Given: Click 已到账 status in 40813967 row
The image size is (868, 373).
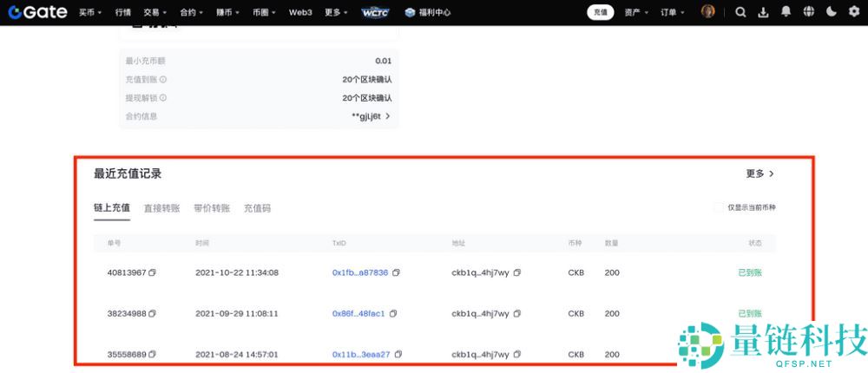Looking at the screenshot, I should click(x=750, y=272).
